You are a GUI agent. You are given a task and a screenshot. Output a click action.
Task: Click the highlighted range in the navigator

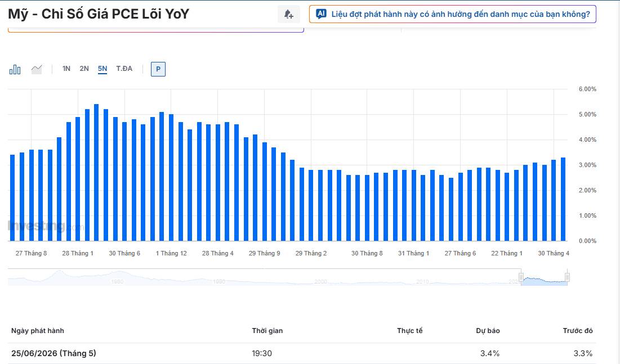[x=544, y=277]
